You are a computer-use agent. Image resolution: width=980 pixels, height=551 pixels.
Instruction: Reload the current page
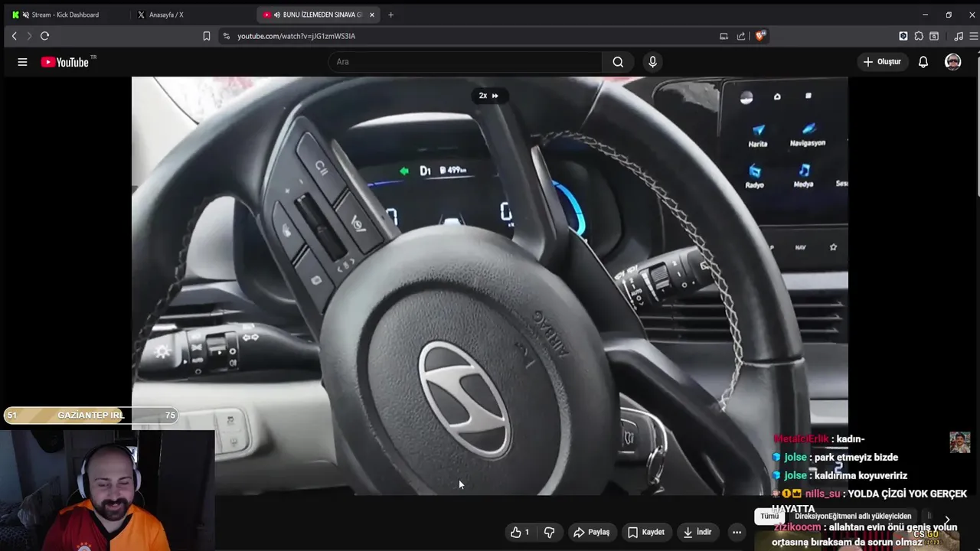(x=44, y=36)
